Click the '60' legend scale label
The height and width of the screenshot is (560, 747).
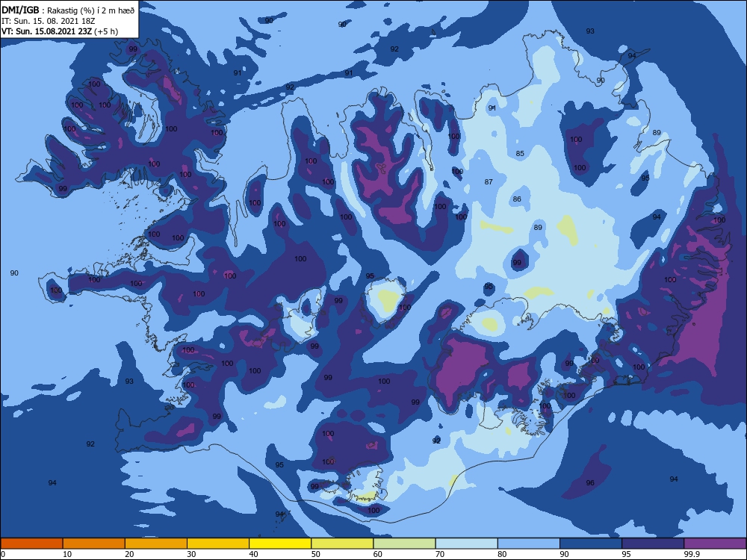[x=378, y=554]
